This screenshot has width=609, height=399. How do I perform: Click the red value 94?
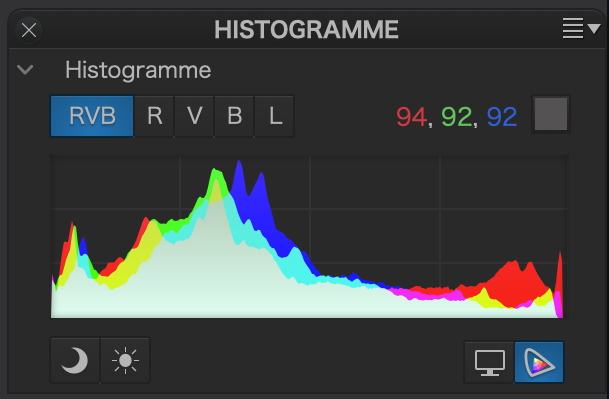point(412,117)
